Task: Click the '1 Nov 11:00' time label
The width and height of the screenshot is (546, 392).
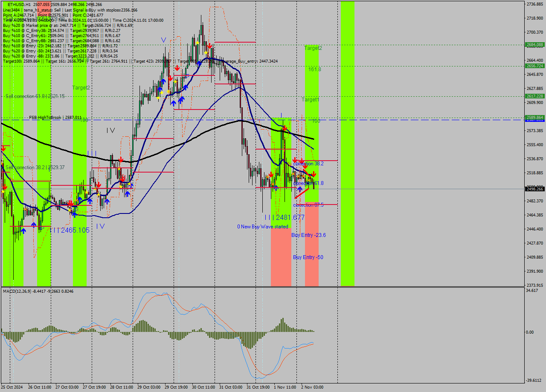Action: pos(285,387)
